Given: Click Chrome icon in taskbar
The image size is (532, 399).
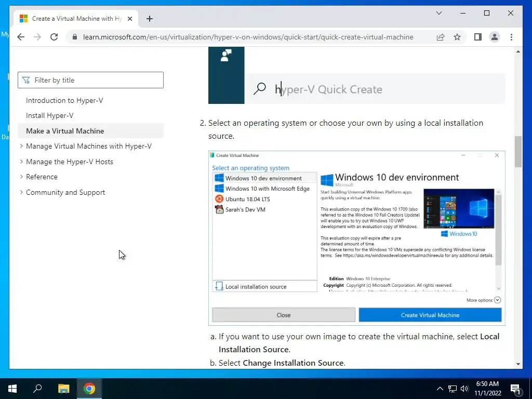Looking at the screenshot, I should [89, 389].
